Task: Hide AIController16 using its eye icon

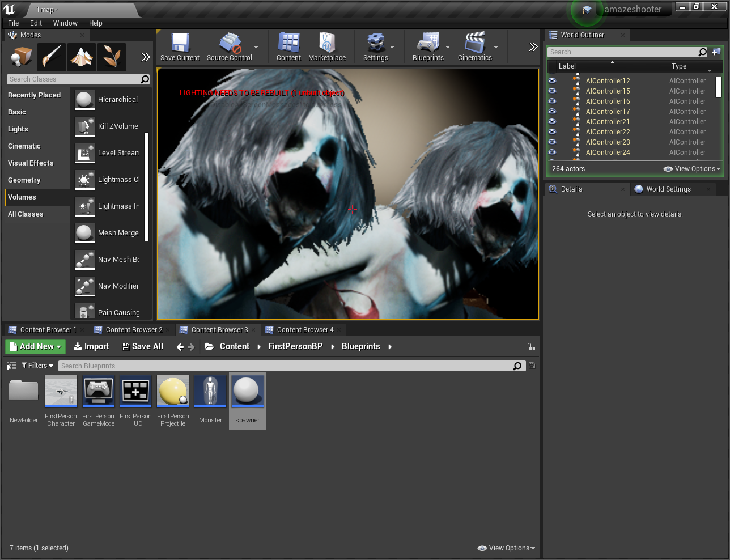Action: tap(553, 101)
